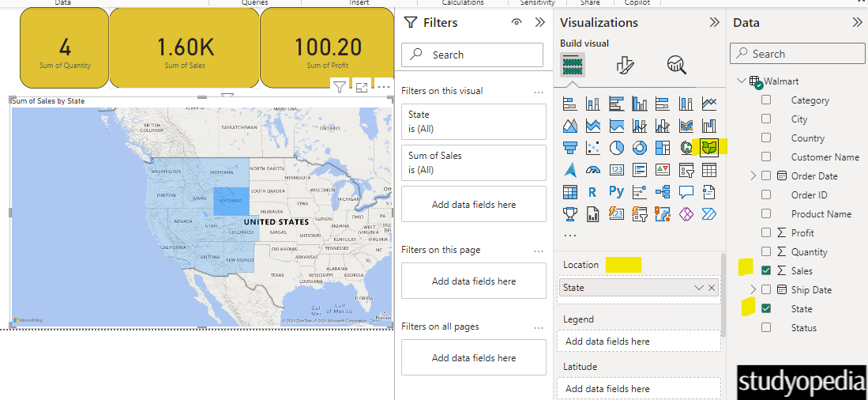
Task: Select the R script visual
Action: [x=593, y=191]
